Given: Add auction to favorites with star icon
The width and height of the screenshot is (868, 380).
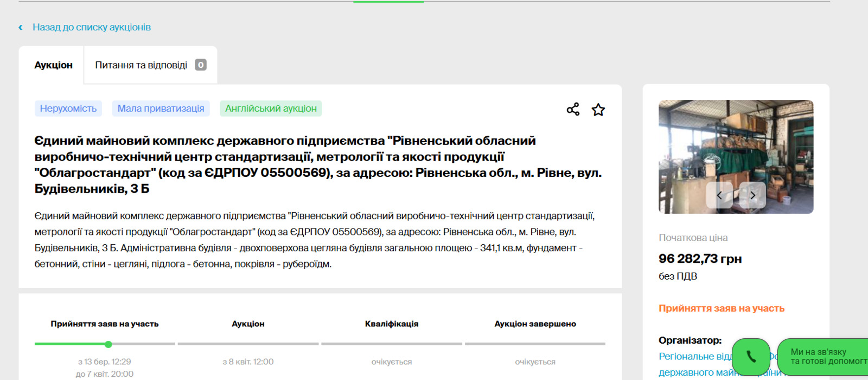Looking at the screenshot, I should pyautogui.click(x=598, y=110).
